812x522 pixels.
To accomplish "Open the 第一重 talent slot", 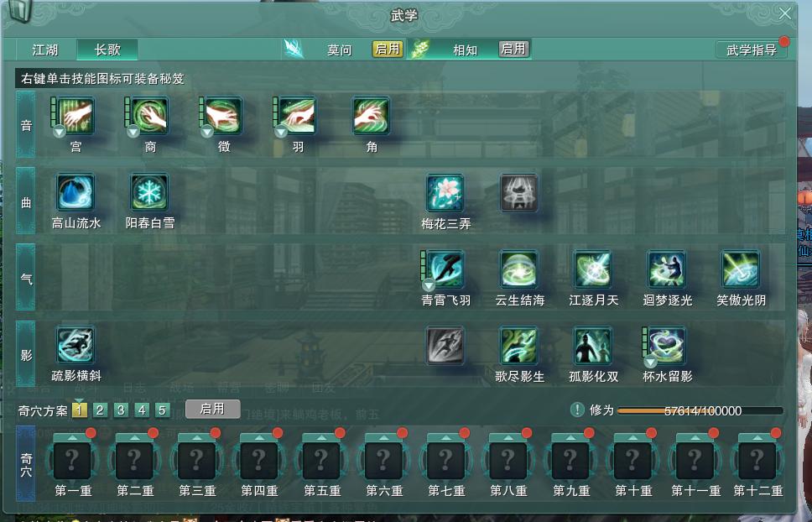I will click(72, 460).
